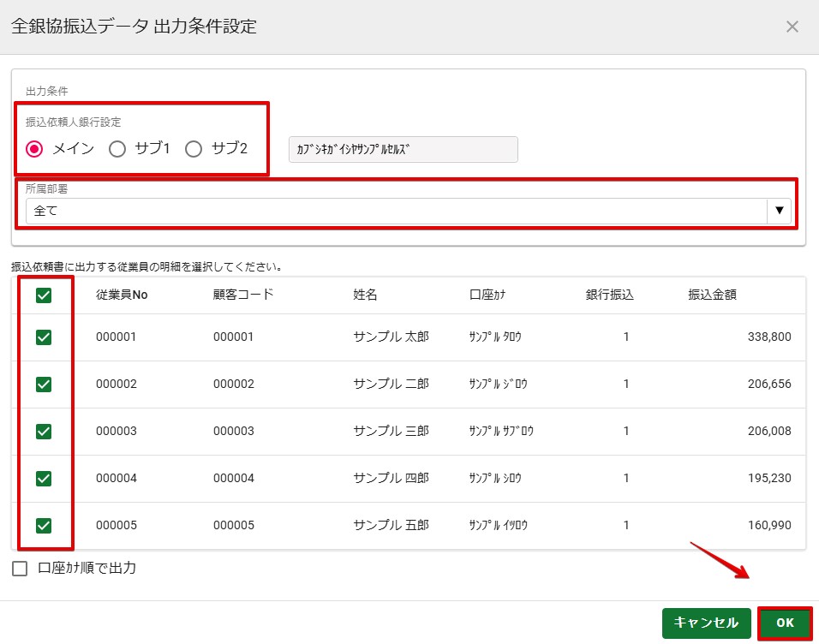
Task: Uncheck the row for employee 000003
Action: click(44, 432)
